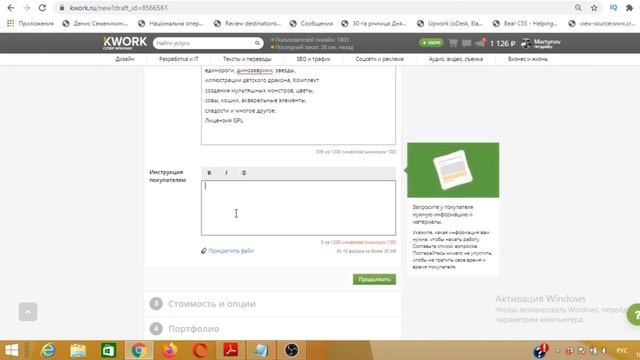Image resolution: width=640 pixels, height=360 pixels.
Task: Click the KWORK logo
Action: (x=124, y=43)
